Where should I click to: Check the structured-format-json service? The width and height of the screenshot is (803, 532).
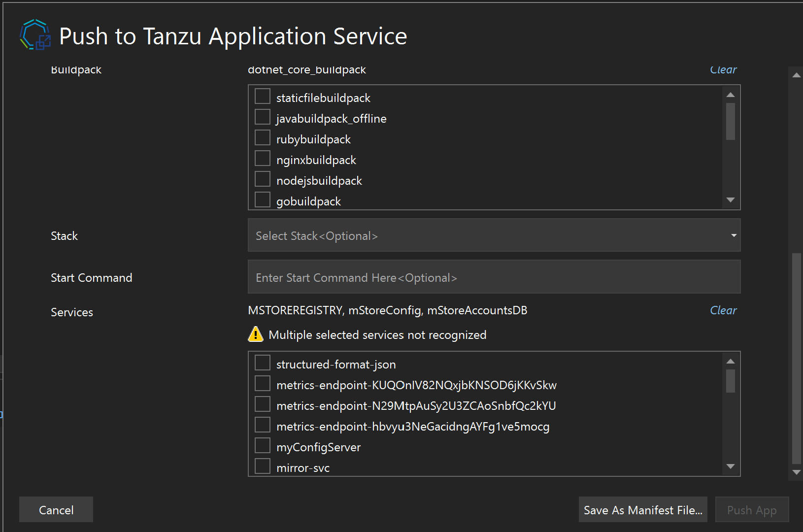[263, 363]
